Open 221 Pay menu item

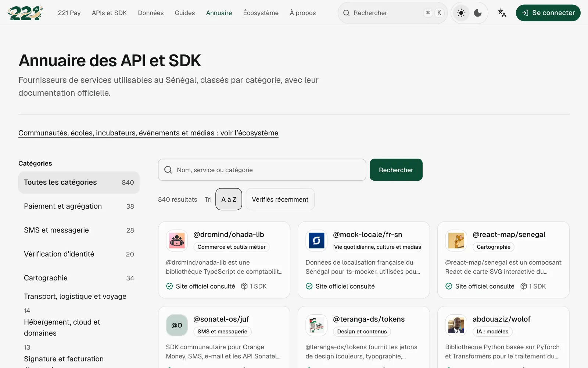[x=69, y=13]
